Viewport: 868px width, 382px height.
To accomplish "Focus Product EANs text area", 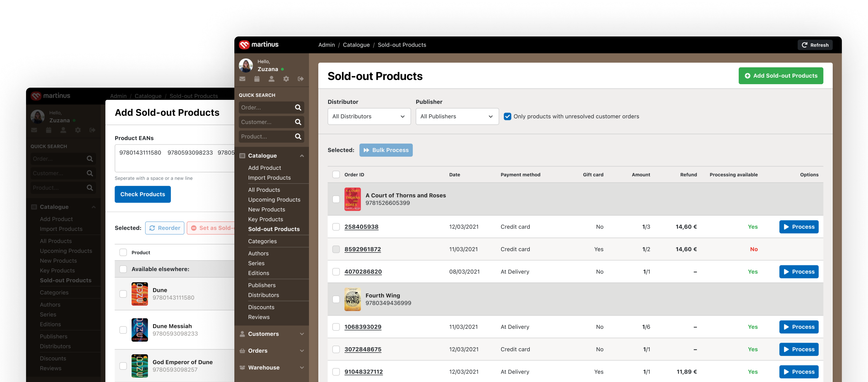I will tap(174, 159).
